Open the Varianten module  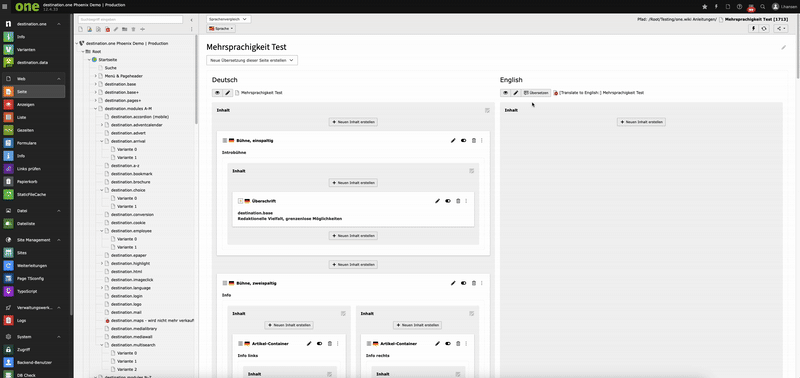tap(33, 49)
